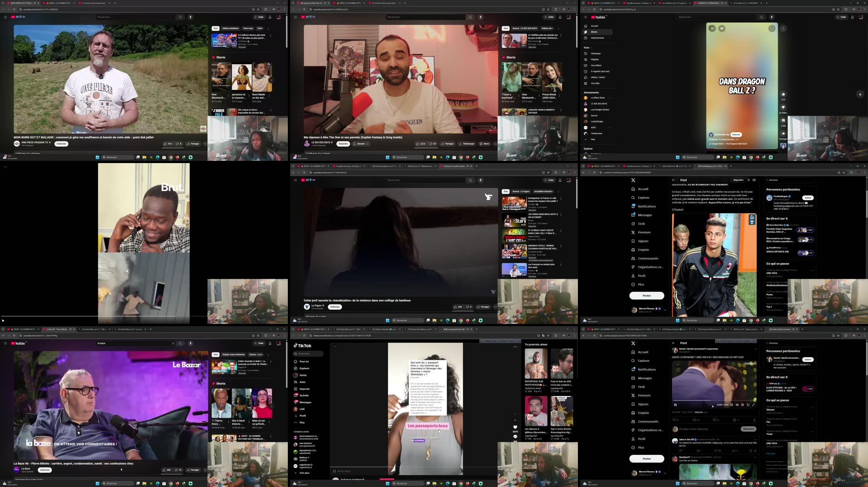Like the ONE-PIECE-PASSION-TV video with 514 likes
The image size is (868, 487).
168,144
